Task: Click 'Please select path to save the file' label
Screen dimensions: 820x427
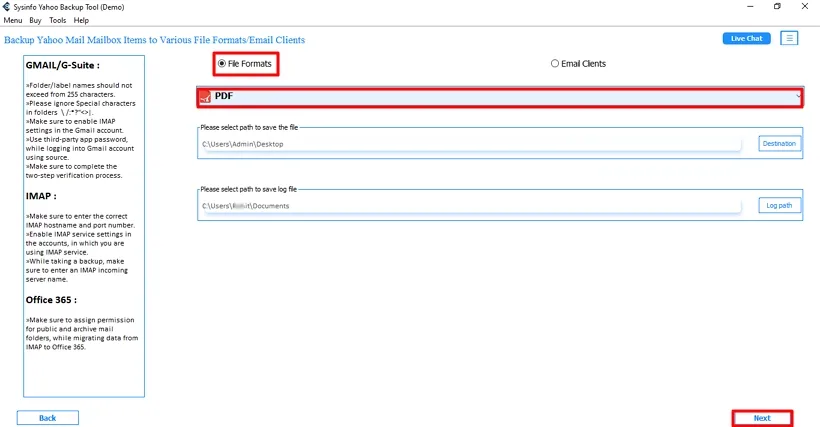Action: tap(249, 128)
